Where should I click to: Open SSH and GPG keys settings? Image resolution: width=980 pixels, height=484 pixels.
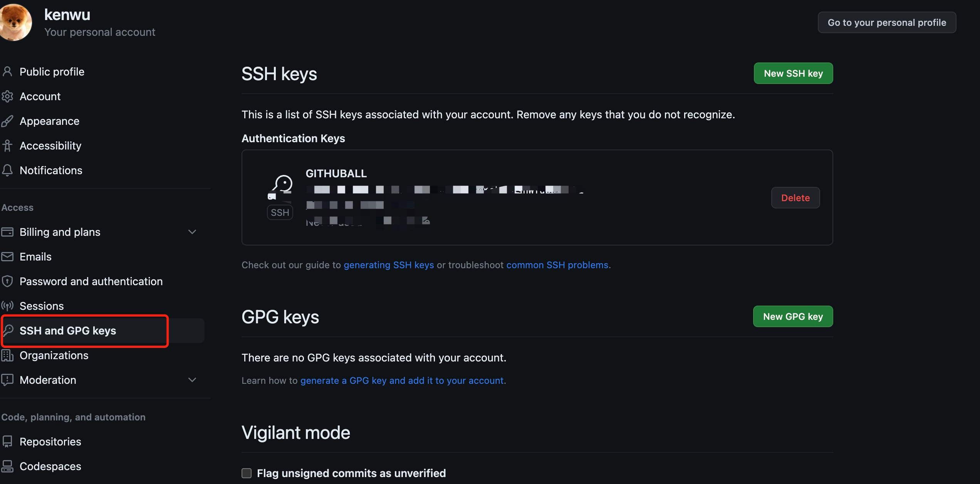pyautogui.click(x=68, y=331)
